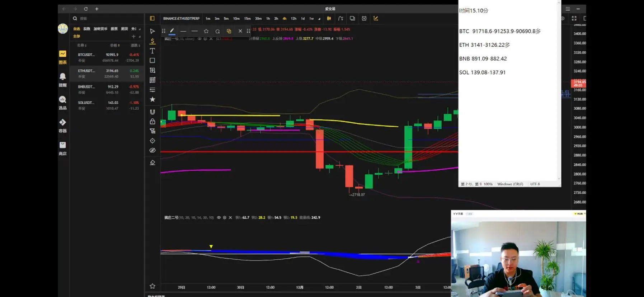Select the 期货 category tab
The image size is (644, 297).
tap(124, 29)
